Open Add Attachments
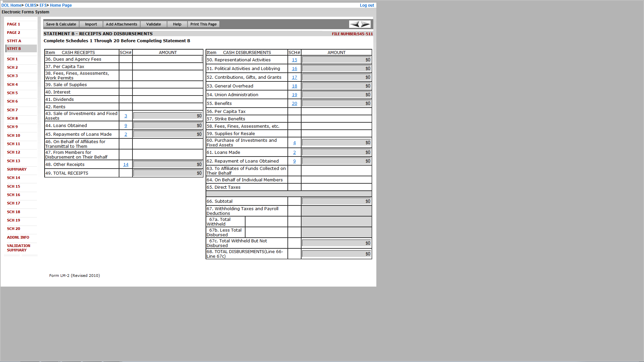The height and width of the screenshot is (362, 644). pos(121,24)
